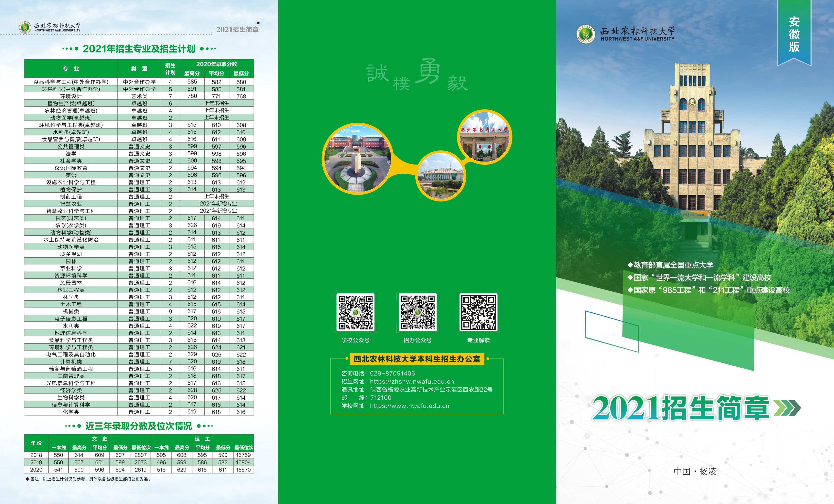The height and width of the screenshot is (504, 834).
Task: Click the 近三年录取分数及位次情况 heading
Action: (x=138, y=426)
